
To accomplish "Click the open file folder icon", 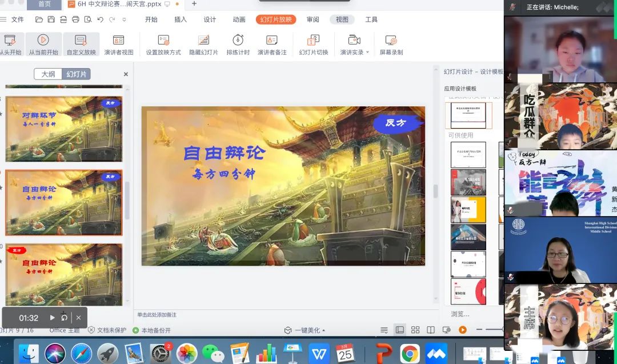I will pyautogui.click(x=39, y=19).
